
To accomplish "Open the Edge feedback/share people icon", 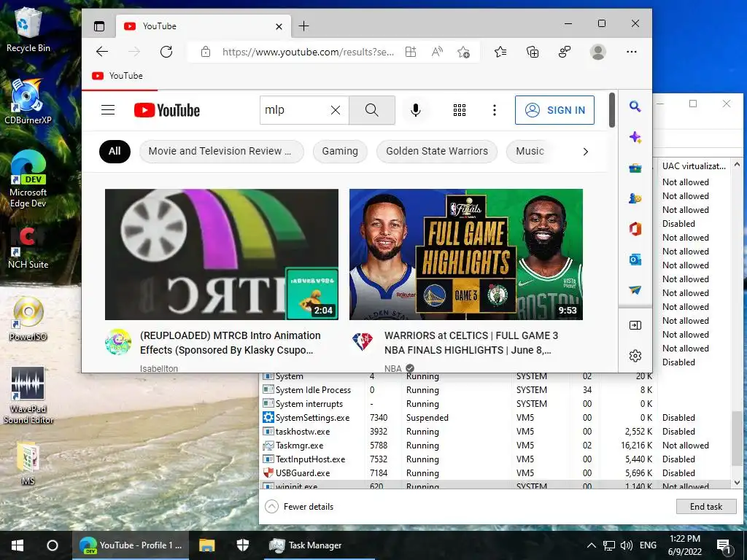I will pos(565,52).
